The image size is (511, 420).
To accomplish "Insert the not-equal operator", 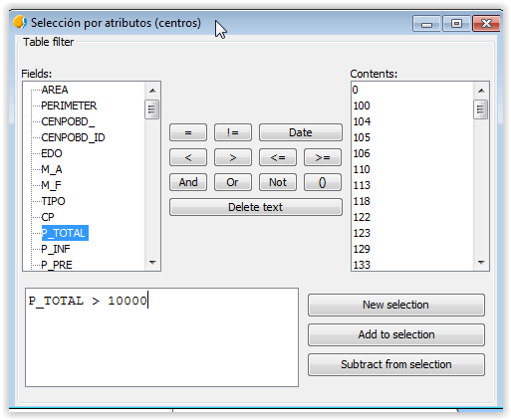I will pyautogui.click(x=233, y=132).
